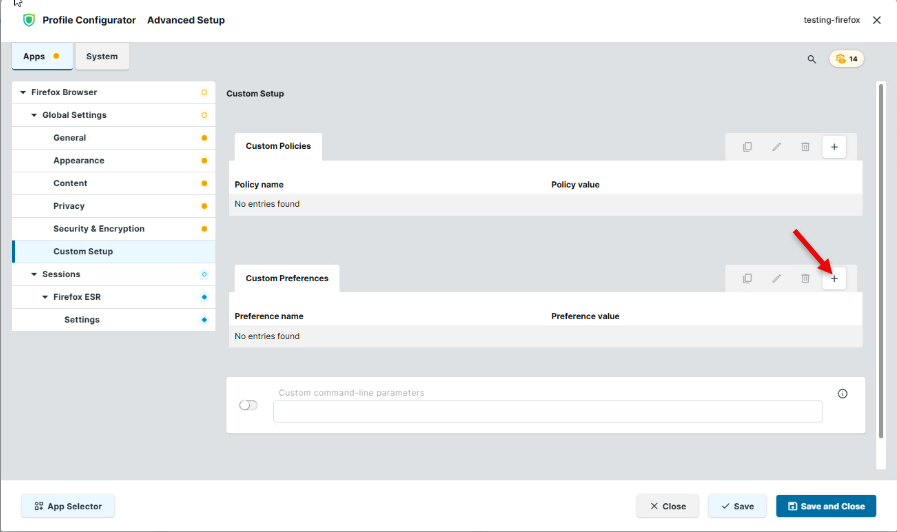Delete trash icon in Custom Policies toolbar
The image size is (897, 532).
coord(805,147)
